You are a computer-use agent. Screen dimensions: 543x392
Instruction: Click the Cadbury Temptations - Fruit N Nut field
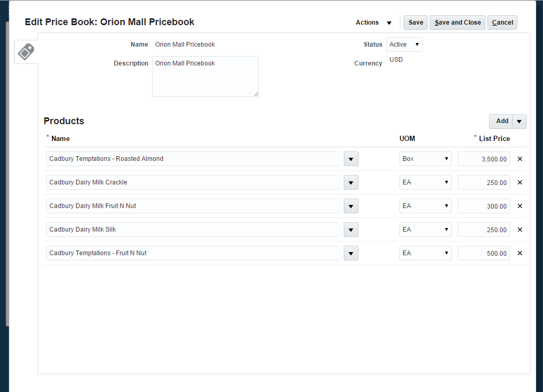pos(192,253)
